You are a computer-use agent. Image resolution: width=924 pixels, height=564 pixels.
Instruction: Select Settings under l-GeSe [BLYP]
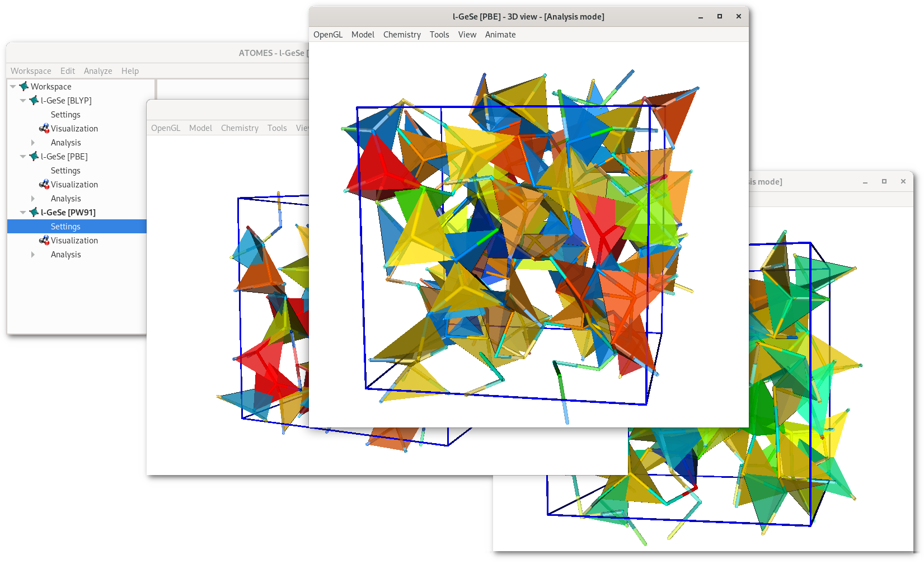coord(65,115)
